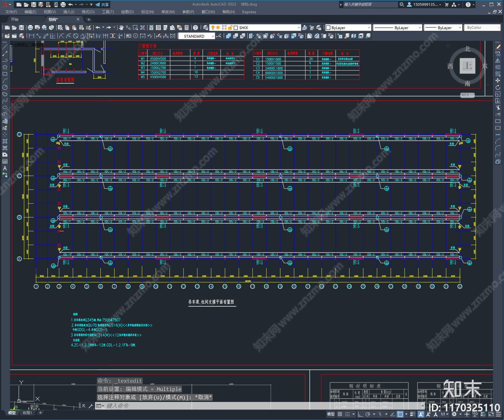504x420 pixels.
Task: Toggle annotation visibility in status bar
Action: coord(421,414)
